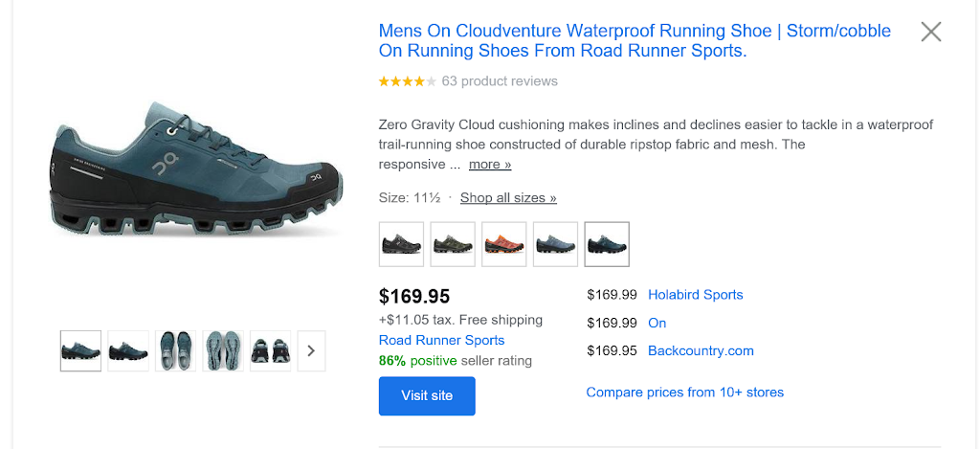Open the "Shop all sizes »" link
This screenshot has height=449, width=980.
point(508,198)
